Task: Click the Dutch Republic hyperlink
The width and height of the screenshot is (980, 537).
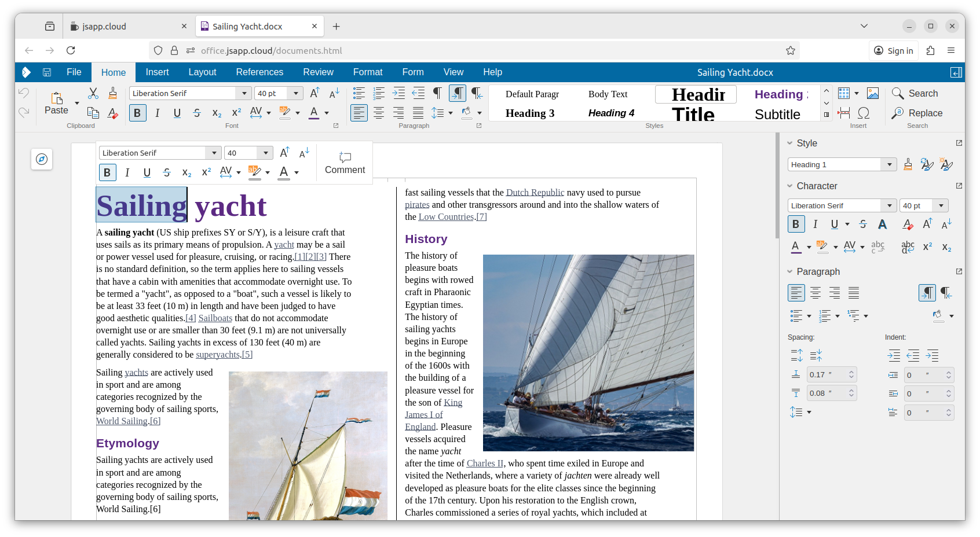Action: 535,192
